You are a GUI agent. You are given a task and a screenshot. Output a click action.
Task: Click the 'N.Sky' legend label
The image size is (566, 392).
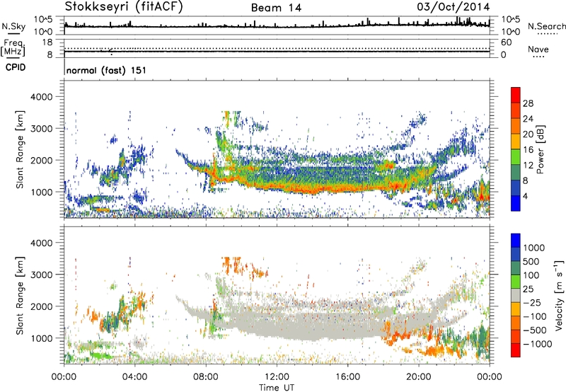[x=13, y=26]
